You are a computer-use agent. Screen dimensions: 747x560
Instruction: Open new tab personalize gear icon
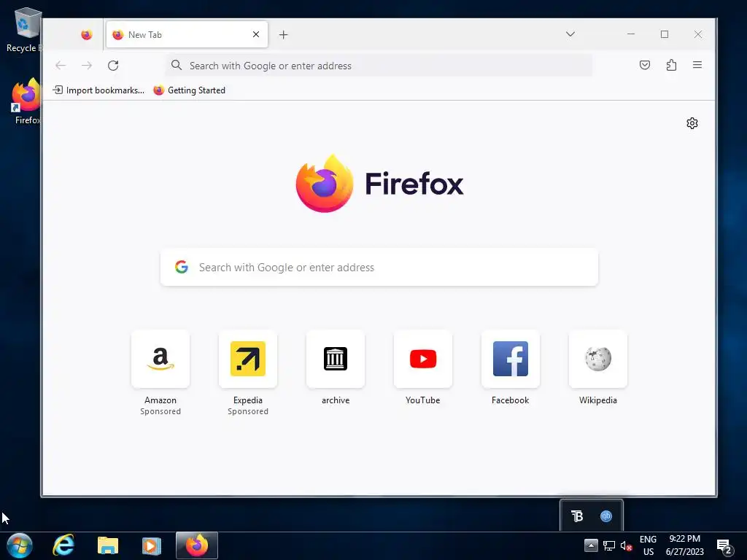coord(692,123)
